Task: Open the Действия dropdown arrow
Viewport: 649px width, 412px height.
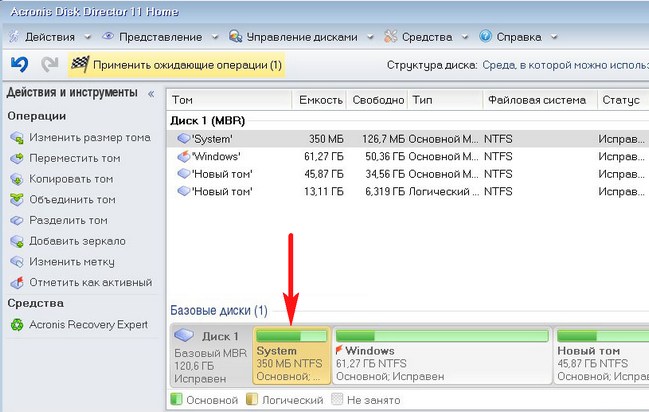Action: tap(87, 37)
